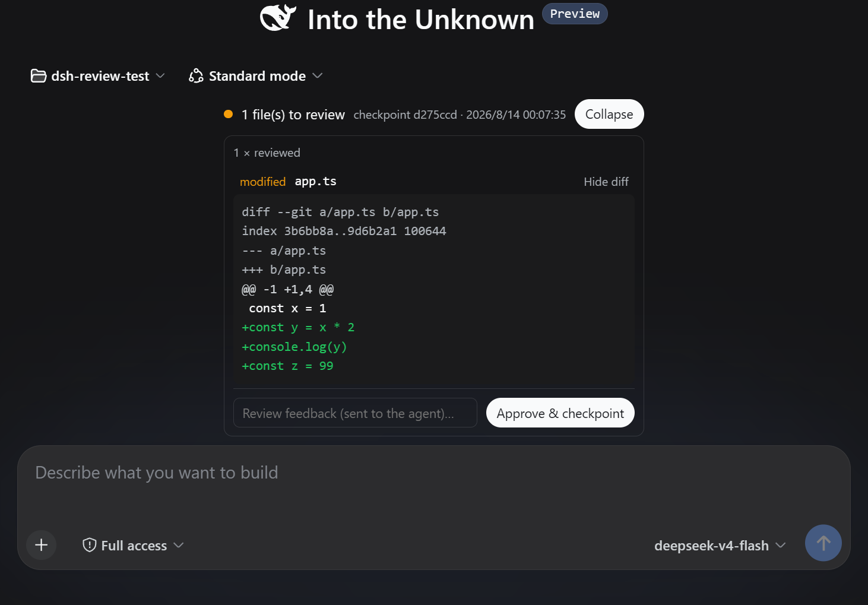Open the Full access permissions dropdown
868x605 pixels.
coord(134,545)
